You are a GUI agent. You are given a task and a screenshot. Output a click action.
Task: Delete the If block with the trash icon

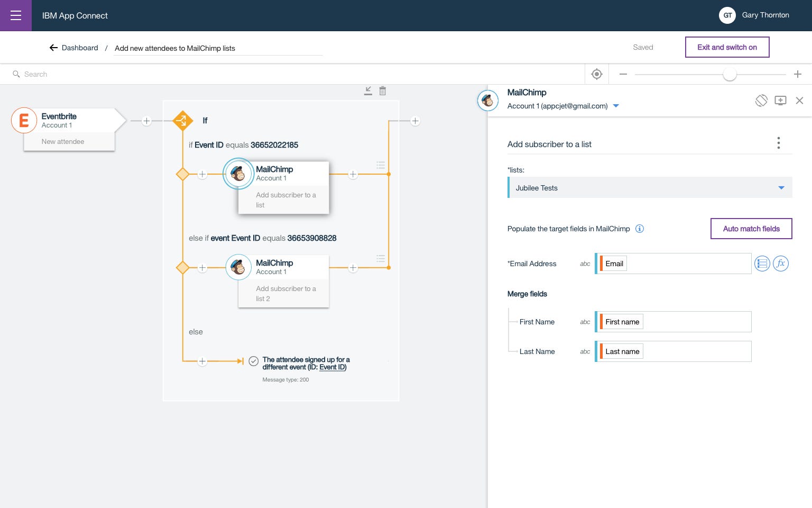click(x=383, y=91)
